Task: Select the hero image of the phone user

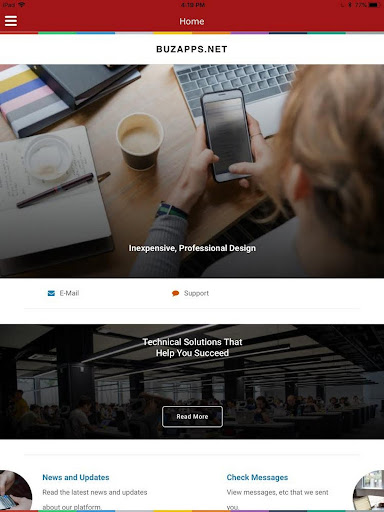Action: [192, 171]
